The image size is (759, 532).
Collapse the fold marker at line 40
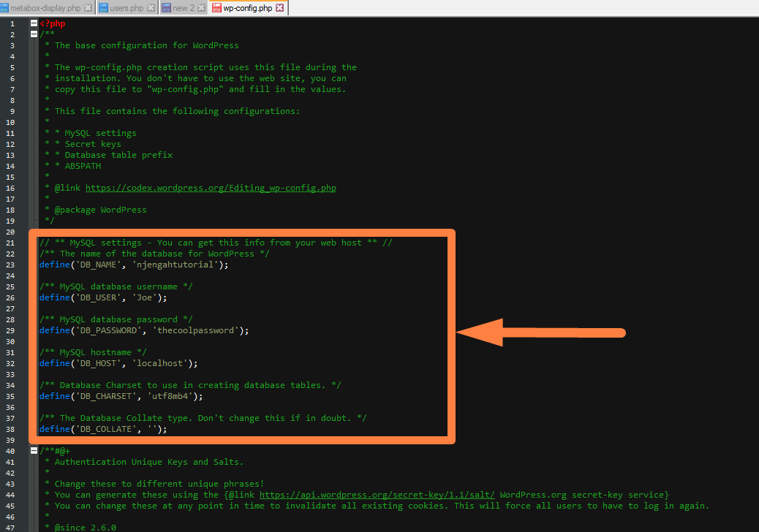tap(34, 451)
